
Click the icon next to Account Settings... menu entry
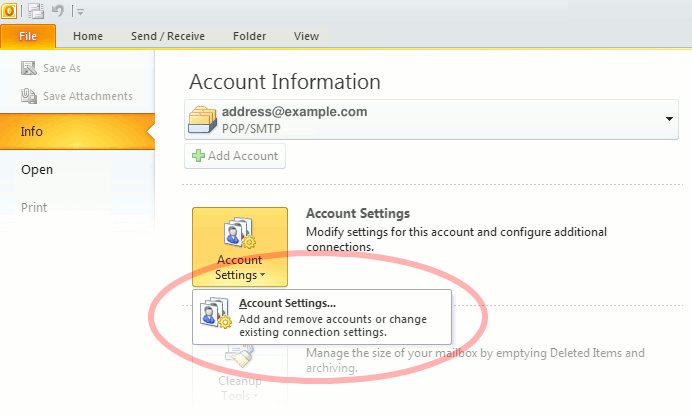[216, 316]
